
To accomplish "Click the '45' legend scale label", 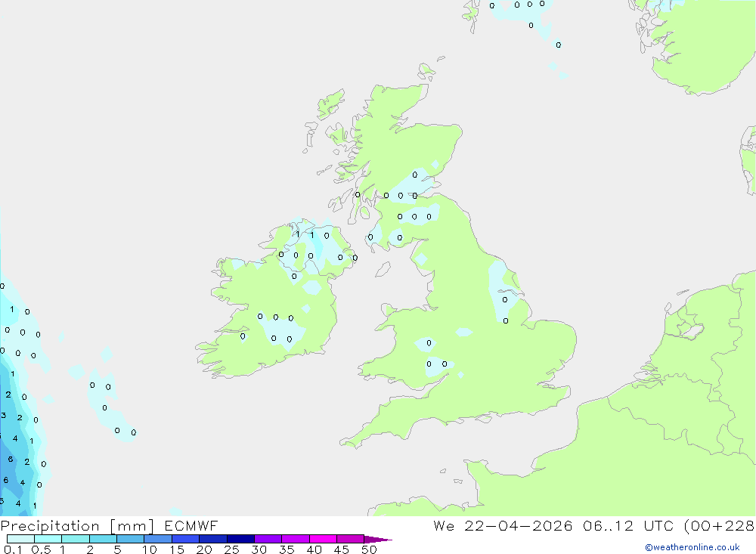I will pyautogui.click(x=342, y=549).
